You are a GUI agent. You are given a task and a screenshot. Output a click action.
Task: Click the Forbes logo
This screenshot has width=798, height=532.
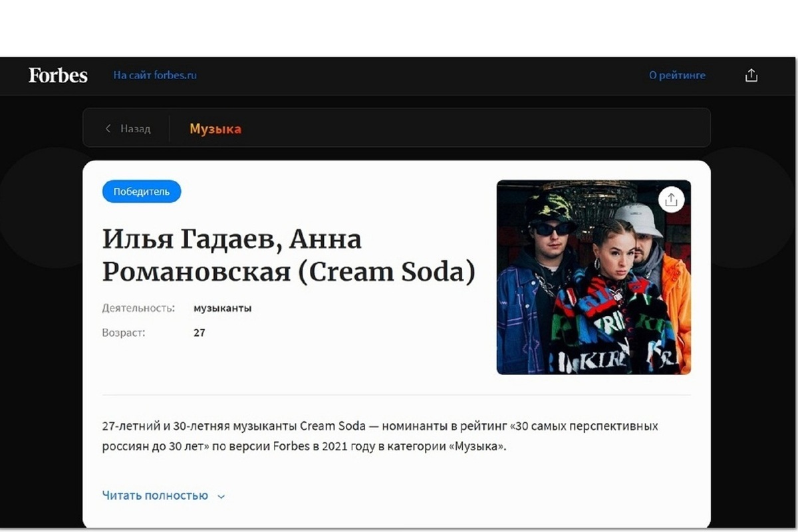pos(58,75)
